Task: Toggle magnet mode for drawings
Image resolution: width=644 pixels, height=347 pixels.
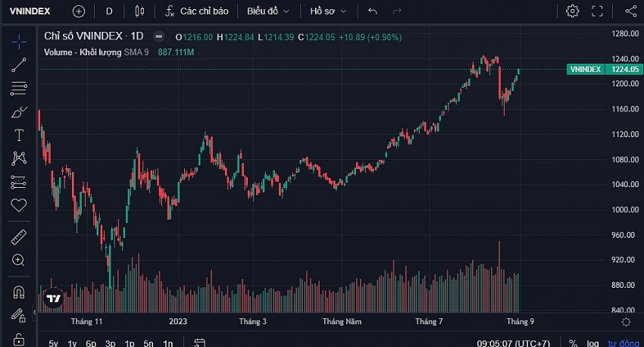Action: [x=19, y=292]
